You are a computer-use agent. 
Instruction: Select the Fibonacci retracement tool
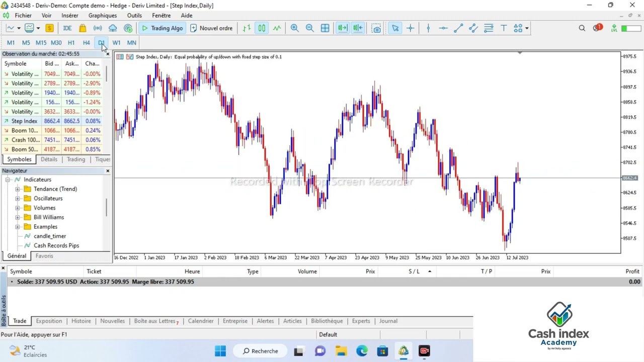click(489, 28)
